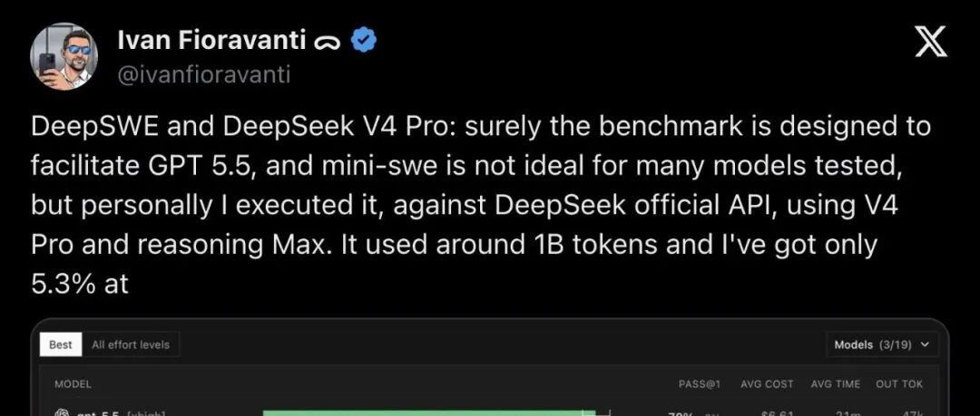The width and height of the screenshot is (980, 416).
Task: Click the 70% pass value for gpt-5.5
Action: [x=679, y=413]
